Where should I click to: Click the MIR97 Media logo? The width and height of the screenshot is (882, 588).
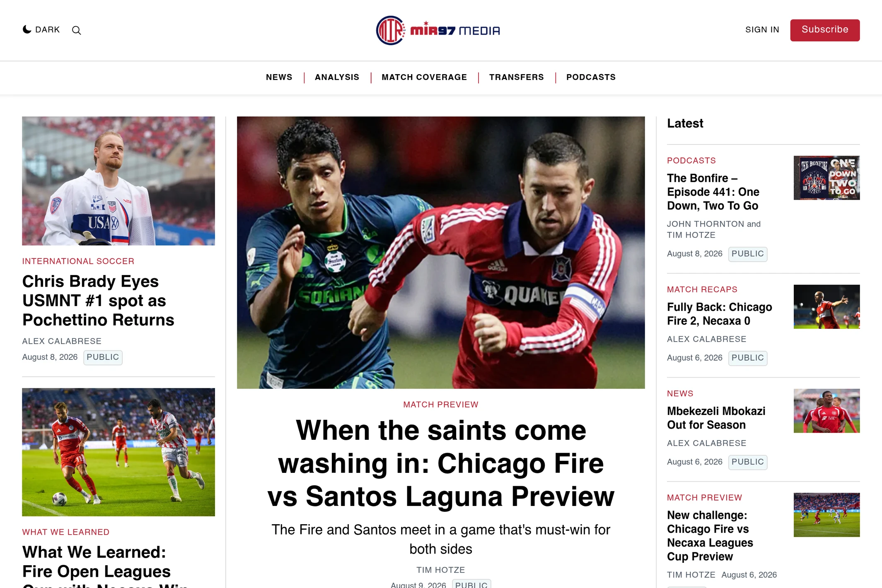click(438, 30)
